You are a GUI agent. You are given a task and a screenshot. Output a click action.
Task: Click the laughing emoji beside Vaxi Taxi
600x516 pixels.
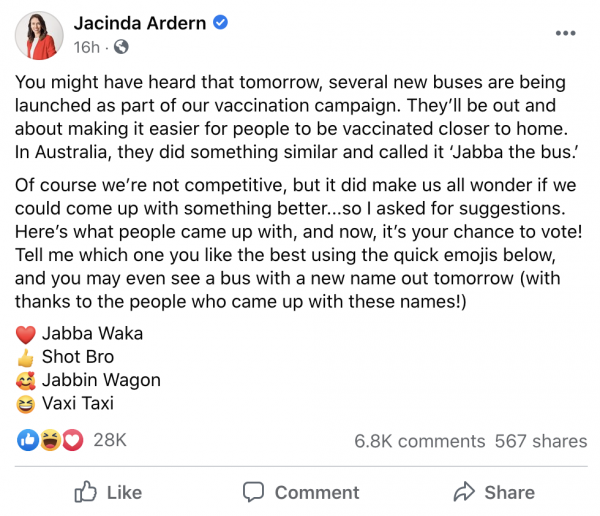coord(26,404)
